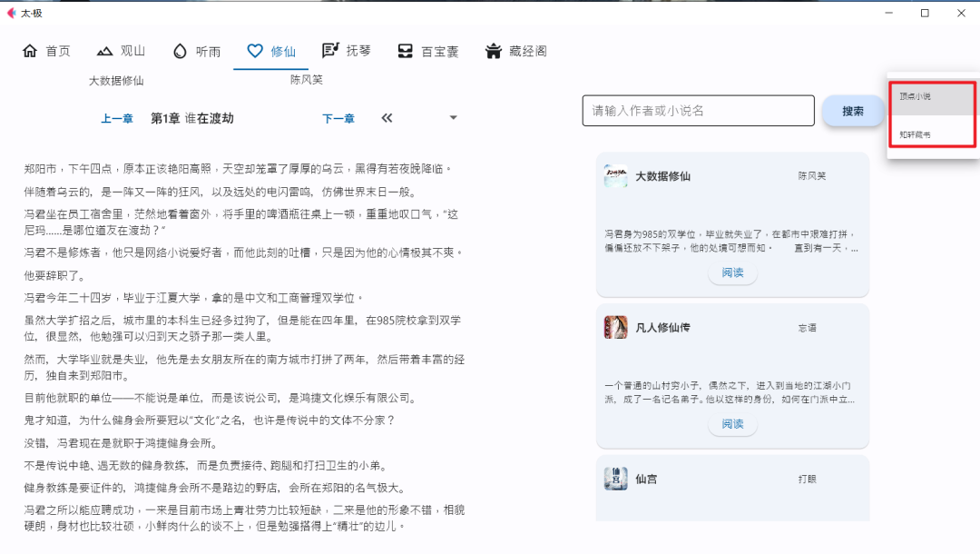The image size is (980, 554).
Task: Click the paragraph starting 冯君今年二十四岁
Action: (x=194, y=298)
